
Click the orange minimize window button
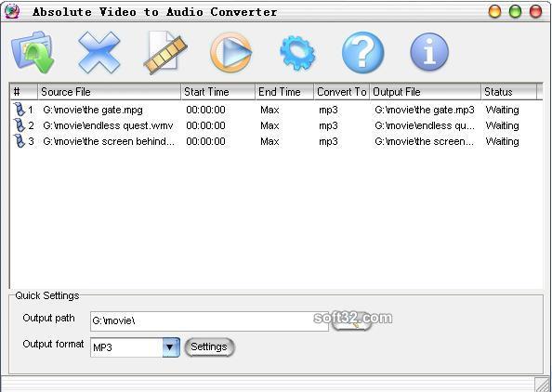pyautogui.click(x=494, y=11)
